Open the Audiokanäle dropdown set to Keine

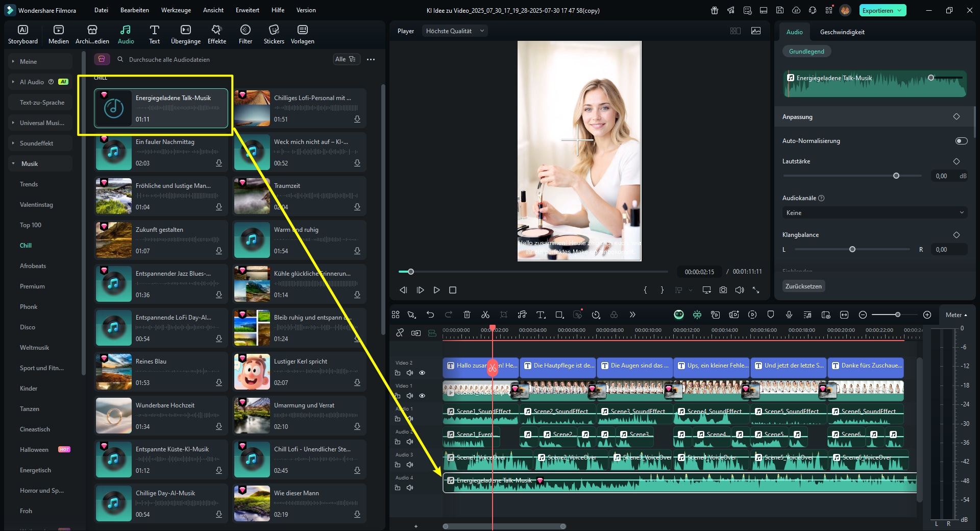(874, 212)
